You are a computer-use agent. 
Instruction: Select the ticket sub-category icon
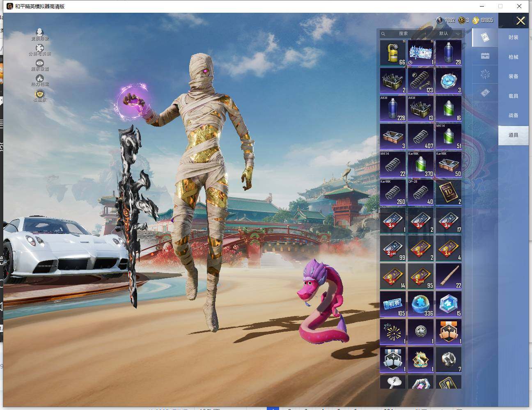point(485,93)
